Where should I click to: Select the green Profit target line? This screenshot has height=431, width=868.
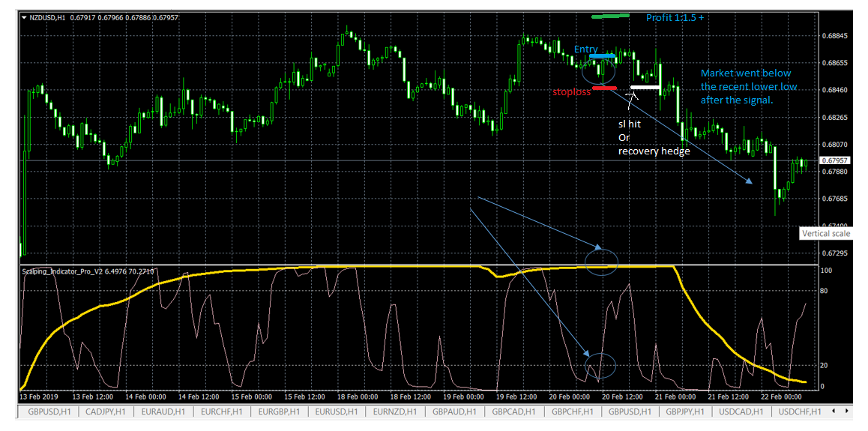click(610, 16)
